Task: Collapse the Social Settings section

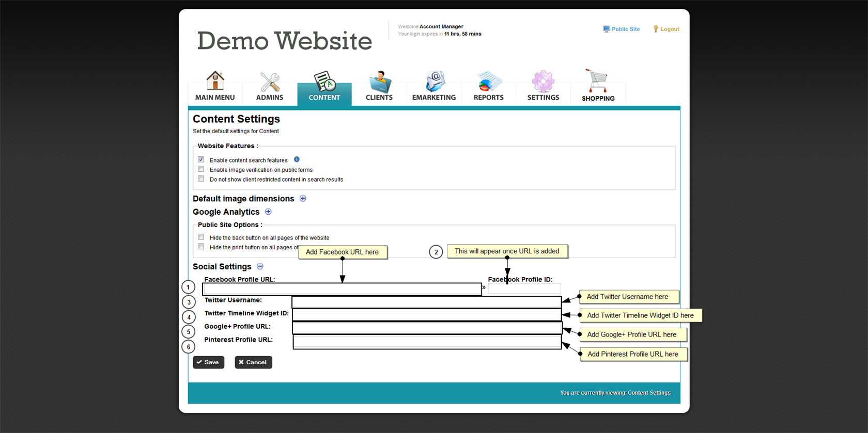Action: coord(260,266)
